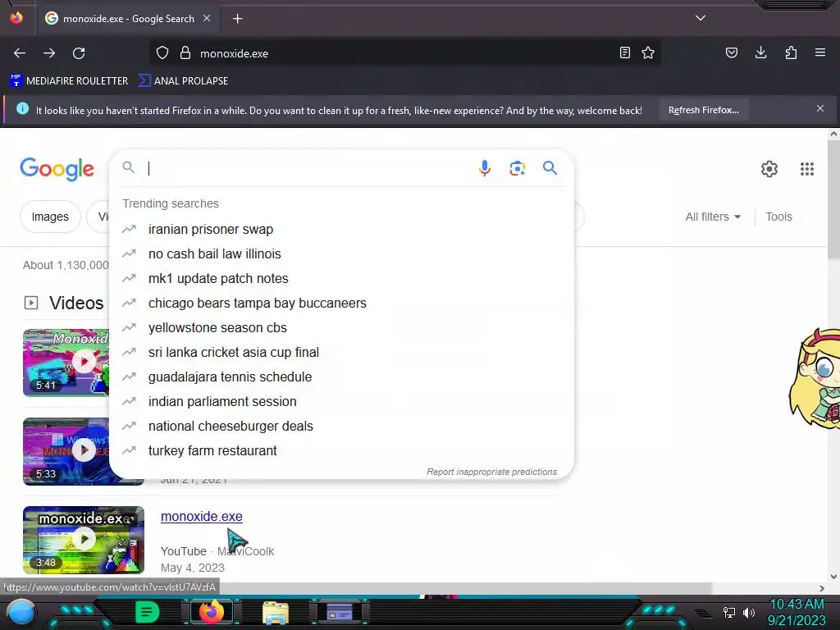
Task: Open the tracking protection shield icon
Action: tap(162, 53)
